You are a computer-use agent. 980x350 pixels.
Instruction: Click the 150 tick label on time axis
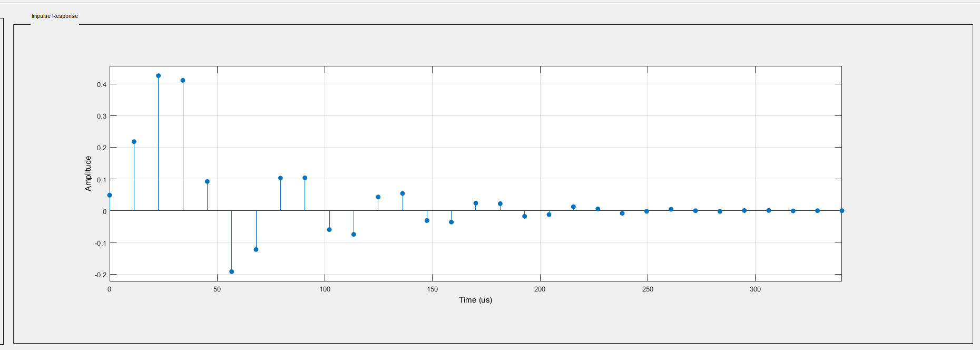click(x=432, y=289)
